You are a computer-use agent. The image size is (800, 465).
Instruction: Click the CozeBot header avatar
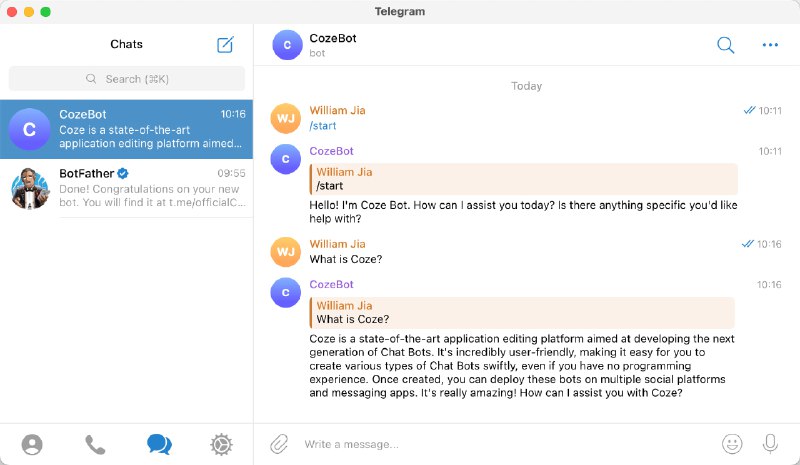(x=288, y=44)
